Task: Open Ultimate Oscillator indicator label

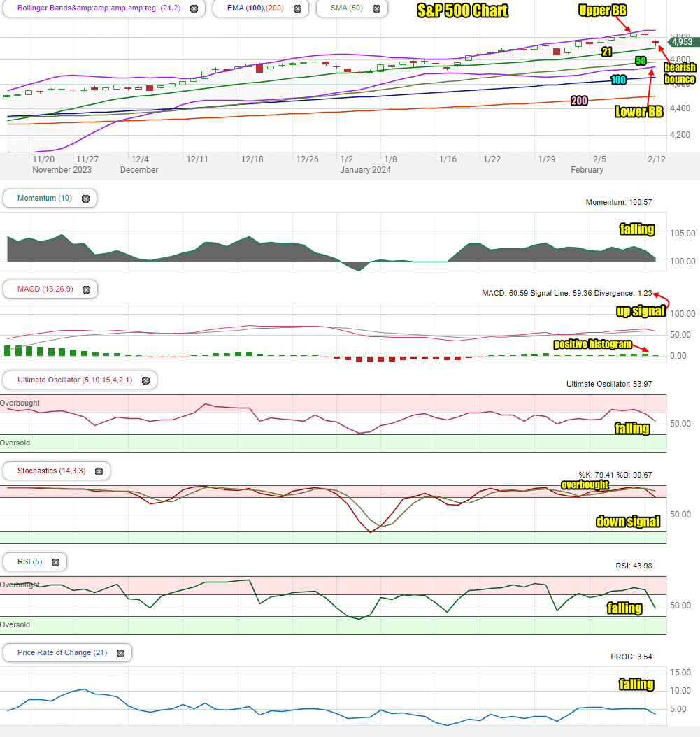Action: (75, 380)
